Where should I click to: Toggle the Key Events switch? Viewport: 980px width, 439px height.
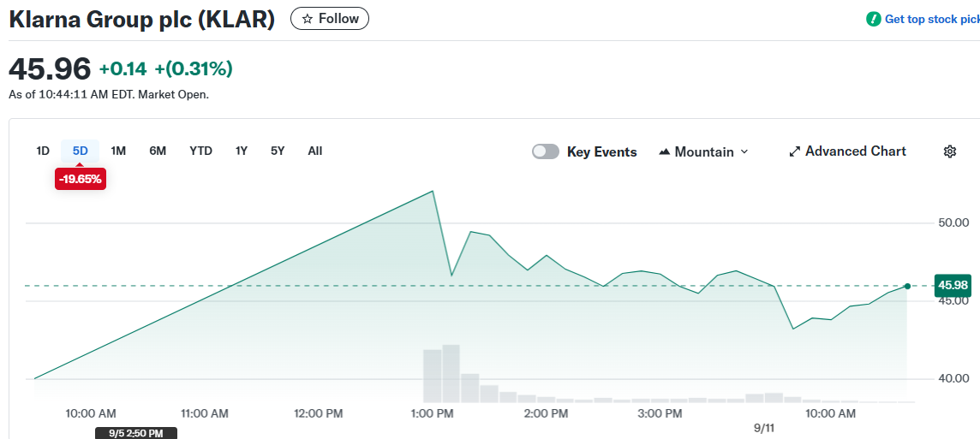pos(545,151)
